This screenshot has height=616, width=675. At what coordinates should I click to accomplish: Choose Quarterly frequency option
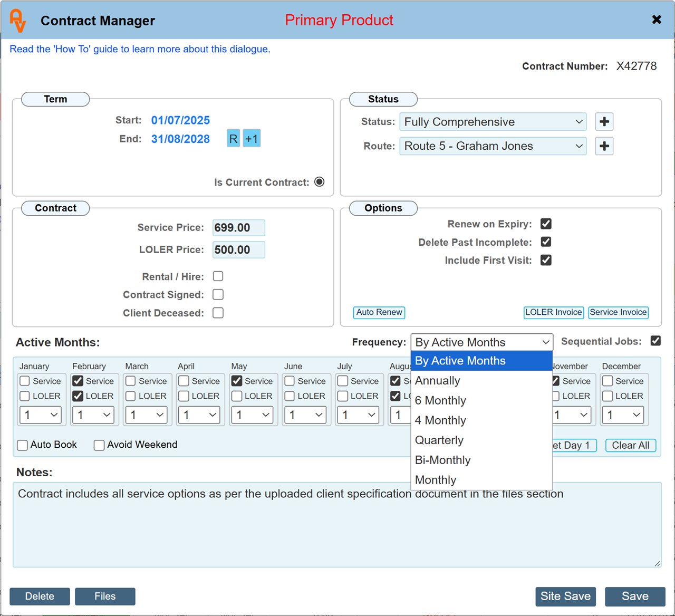481,440
